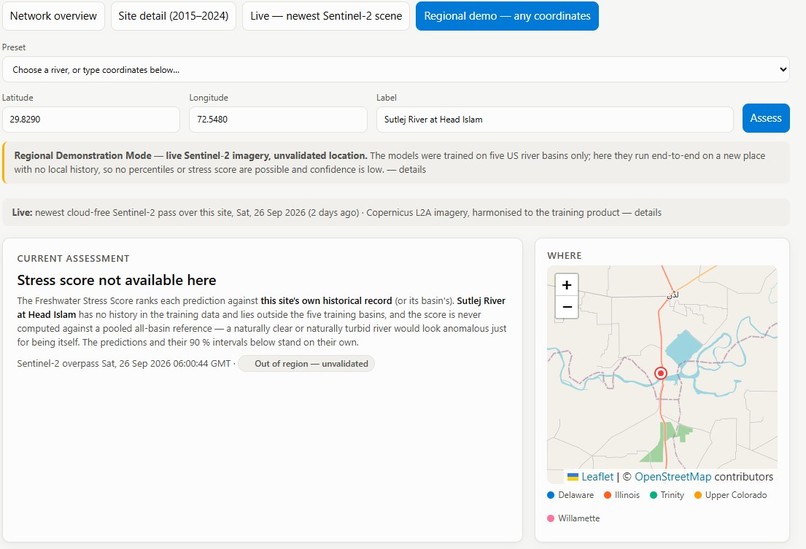Zoom out on the map with the minus button
The image size is (806, 549).
click(566, 307)
